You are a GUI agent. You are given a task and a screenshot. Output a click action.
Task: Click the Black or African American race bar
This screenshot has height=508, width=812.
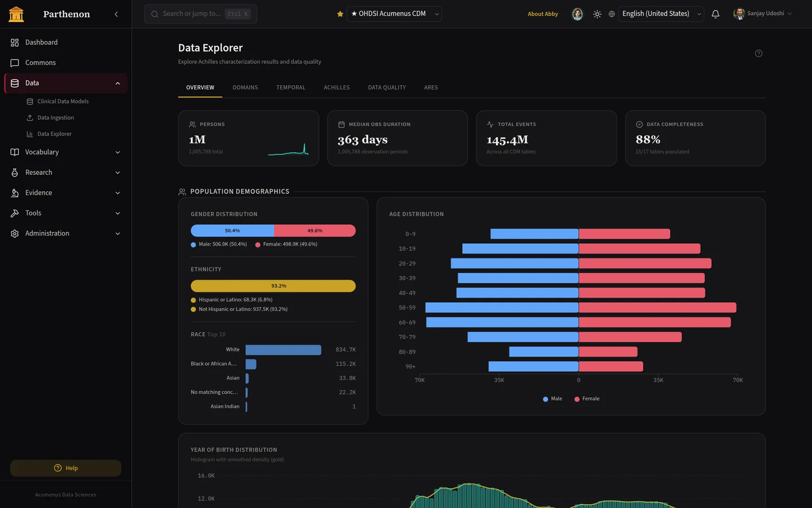(251, 364)
